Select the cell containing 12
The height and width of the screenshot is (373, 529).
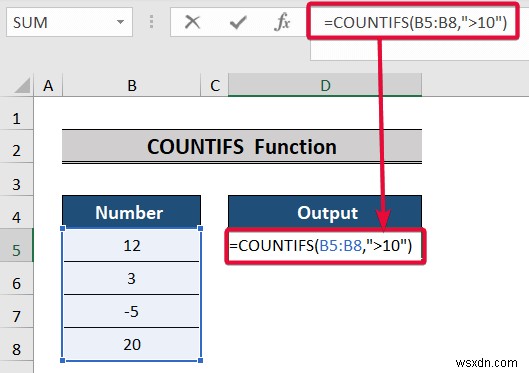click(x=132, y=245)
